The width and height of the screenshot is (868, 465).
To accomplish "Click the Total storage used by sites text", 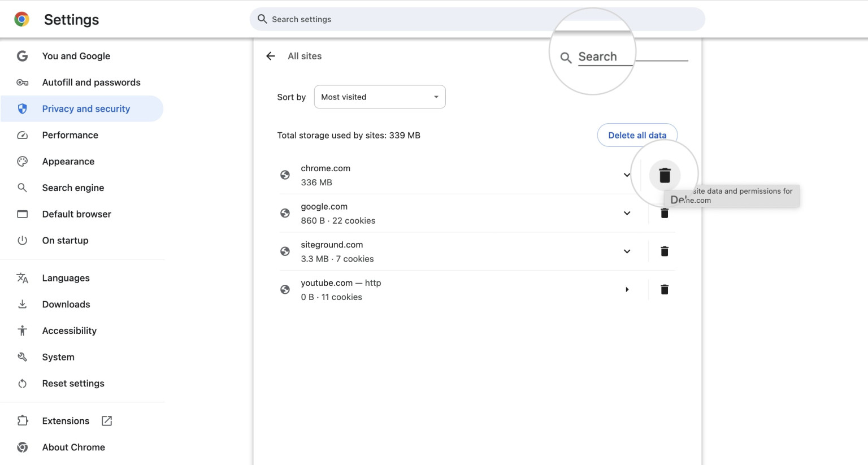I will [349, 136].
